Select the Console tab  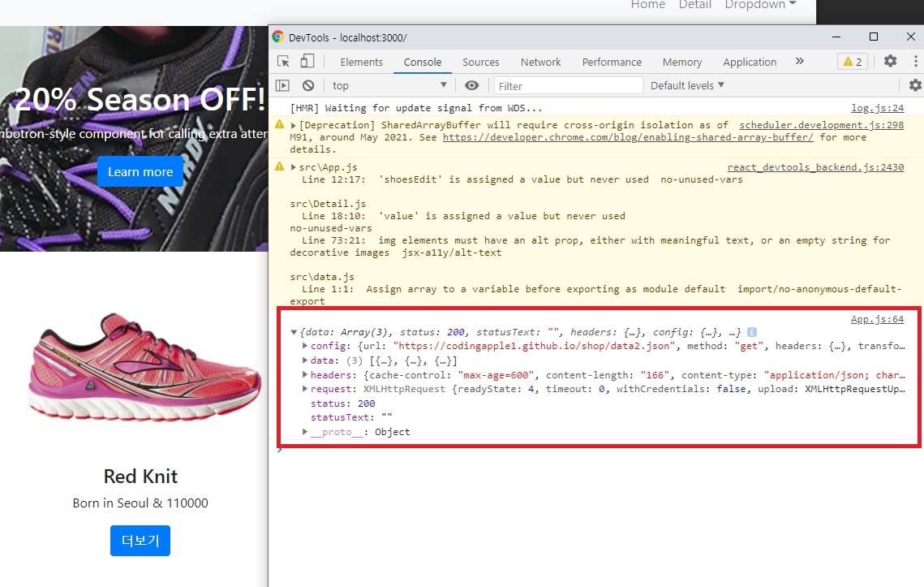[423, 62]
